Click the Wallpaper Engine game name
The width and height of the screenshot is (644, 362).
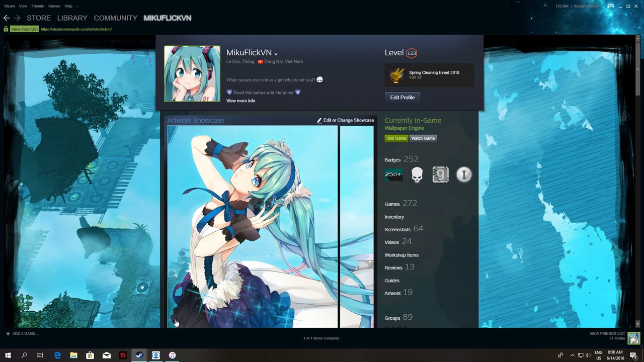tap(405, 128)
